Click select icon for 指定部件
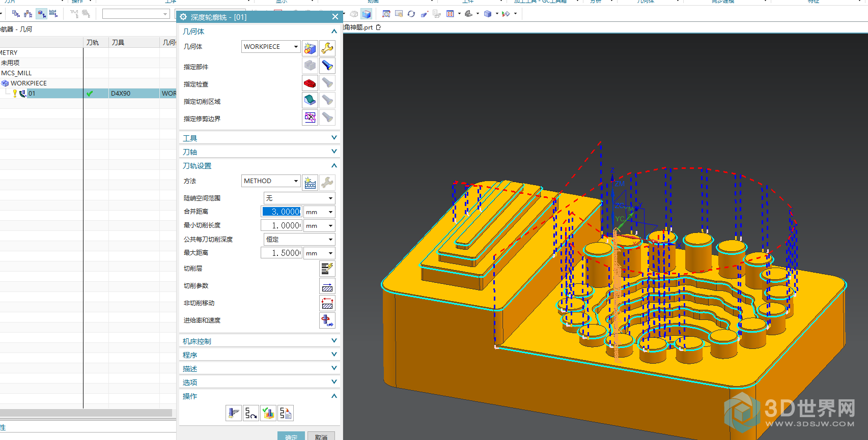868x440 pixels. (310, 66)
